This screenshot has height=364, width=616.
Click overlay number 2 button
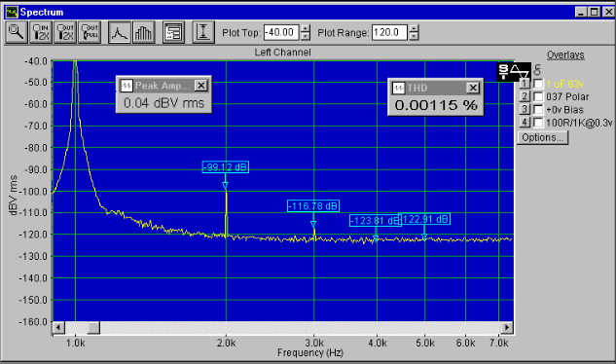coord(525,96)
